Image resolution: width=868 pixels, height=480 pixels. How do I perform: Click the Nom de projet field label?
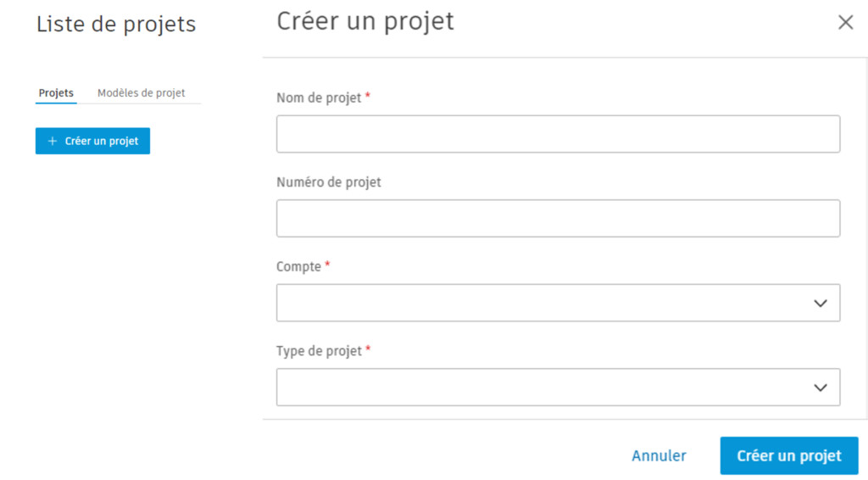click(320, 98)
